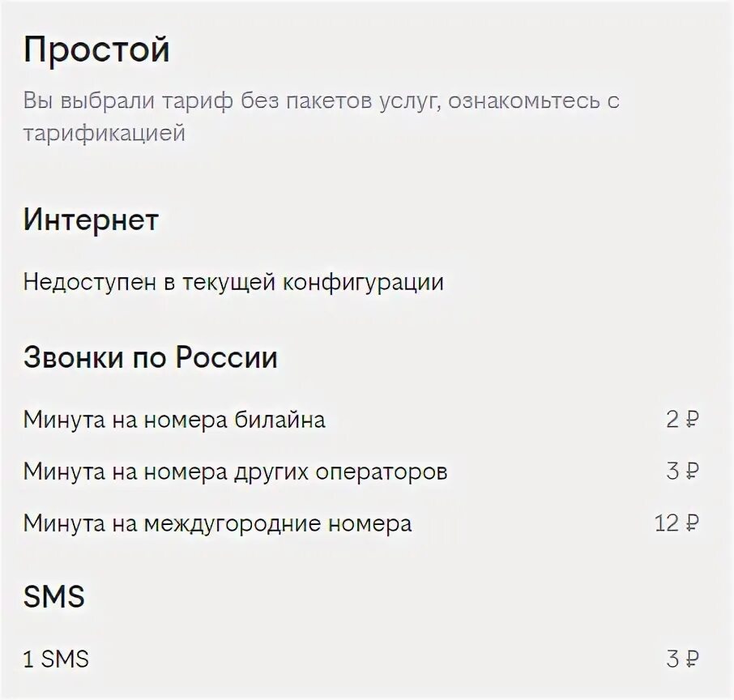
Task: Click the number 2 in the Beeline minute price
Action: 672,419
